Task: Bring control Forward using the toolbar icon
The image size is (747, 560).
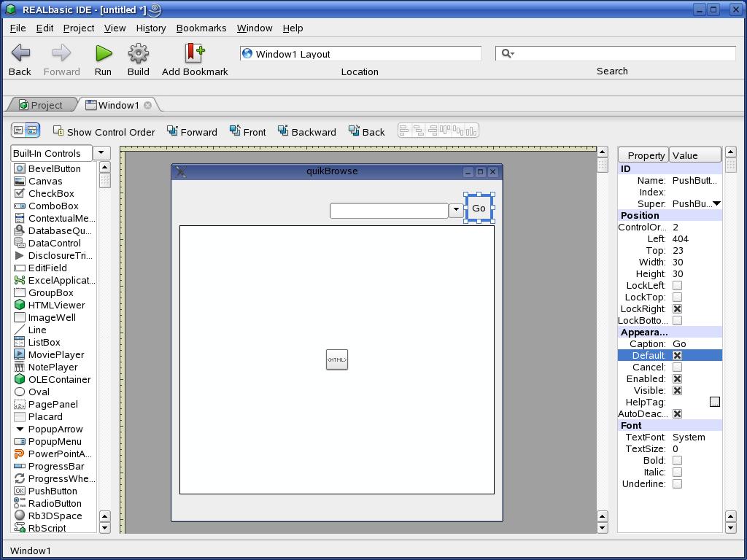Action: pos(172,131)
